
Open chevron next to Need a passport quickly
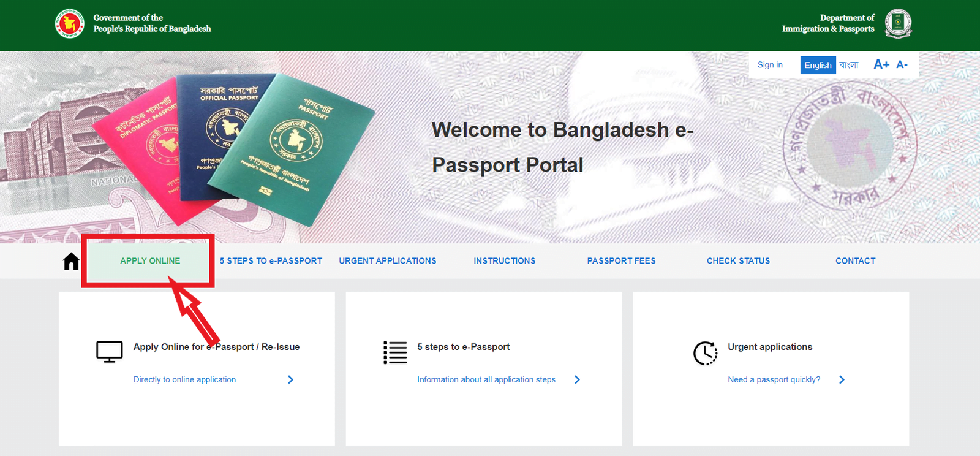[842, 380]
